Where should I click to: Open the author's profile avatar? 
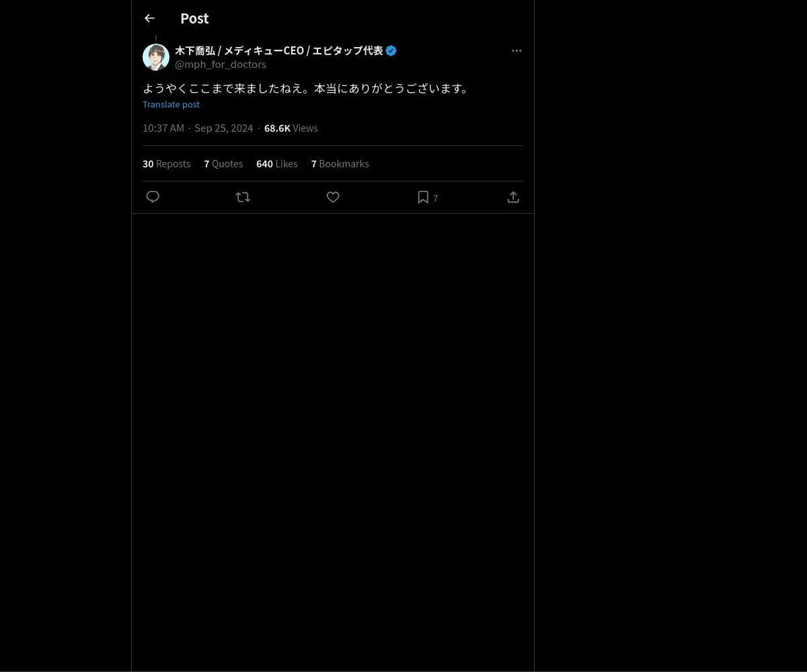point(156,57)
